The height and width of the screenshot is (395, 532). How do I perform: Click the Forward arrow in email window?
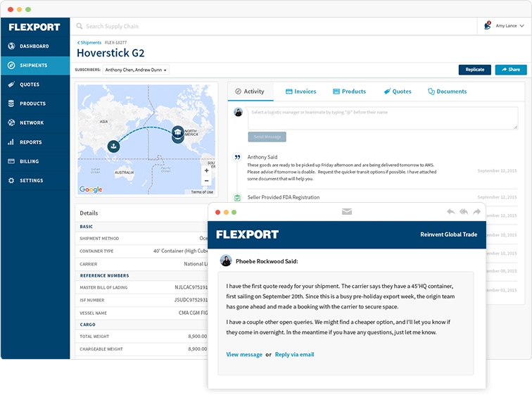point(476,212)
